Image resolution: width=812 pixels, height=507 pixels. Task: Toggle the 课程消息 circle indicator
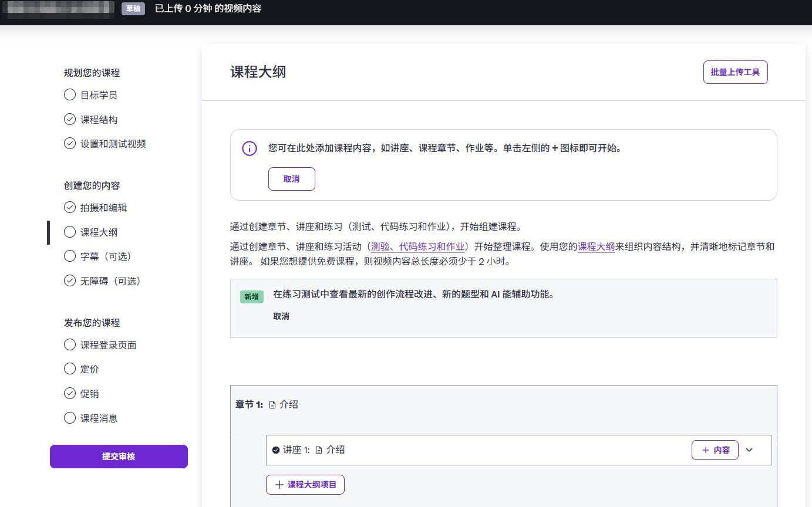point(69,418)
